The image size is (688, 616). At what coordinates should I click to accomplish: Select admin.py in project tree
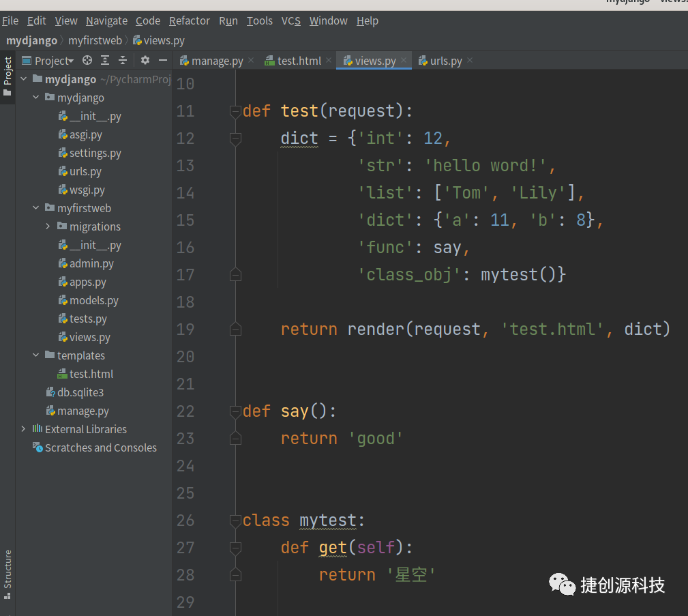coord(86,263)
